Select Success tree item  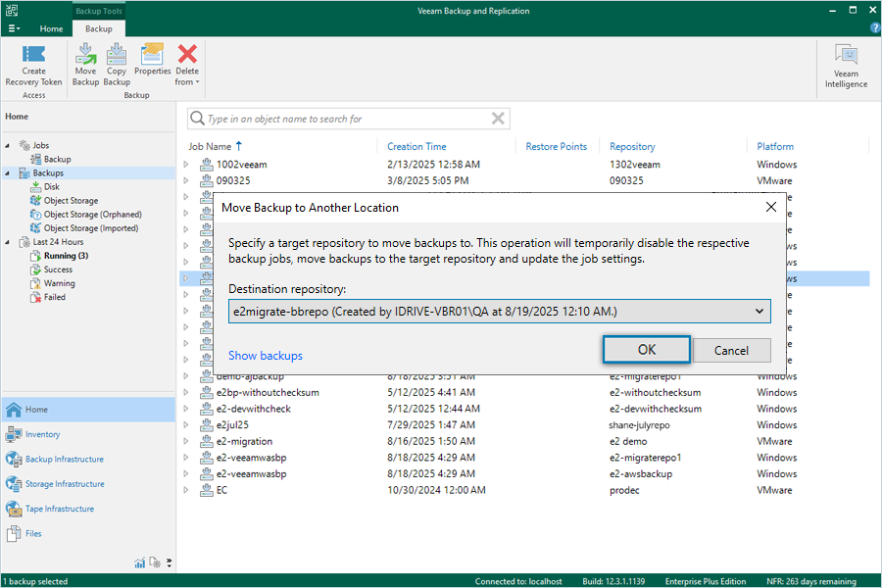(58, 269)
